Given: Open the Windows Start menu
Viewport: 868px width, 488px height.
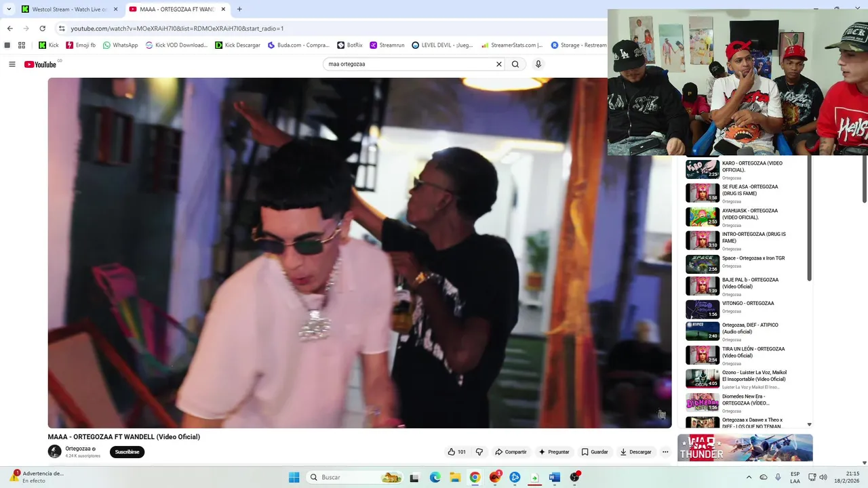Looking at the screenshot, I should [x=294, y=477].
